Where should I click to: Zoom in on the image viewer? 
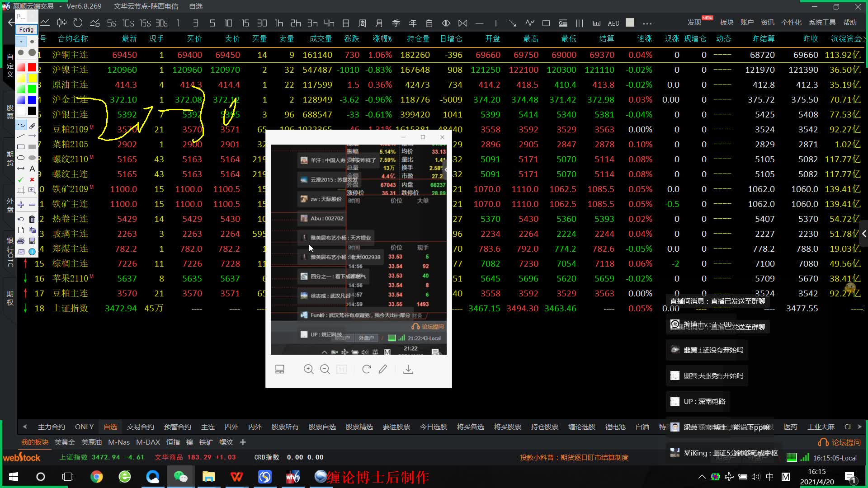point(309,369)
